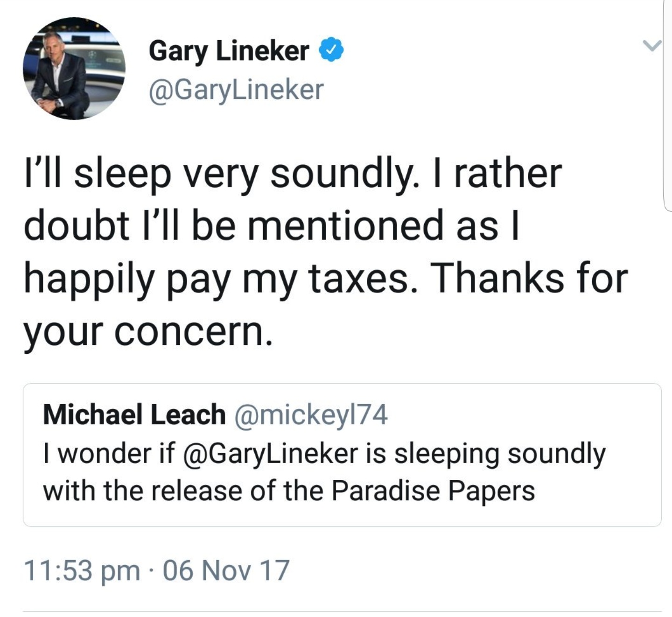Expand the tweet options chevron
The height and width of the screenshot is (617, 672).
[x=651, y=46]
